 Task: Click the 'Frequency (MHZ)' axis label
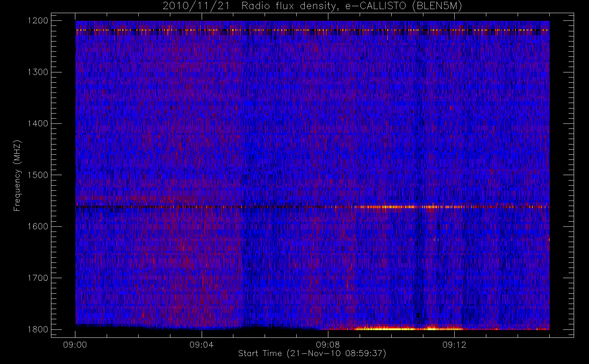(x=17, y=175)
